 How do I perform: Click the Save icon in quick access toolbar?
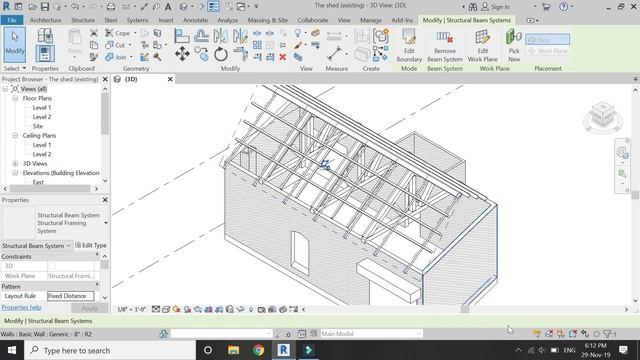click(45, 7)
